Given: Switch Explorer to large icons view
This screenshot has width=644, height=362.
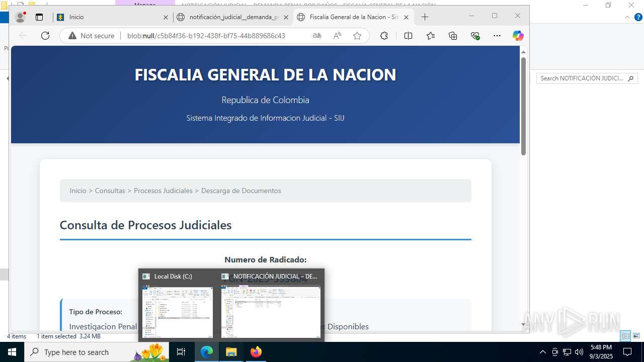Looking at the screenshot, I should (x=636, y=336).
